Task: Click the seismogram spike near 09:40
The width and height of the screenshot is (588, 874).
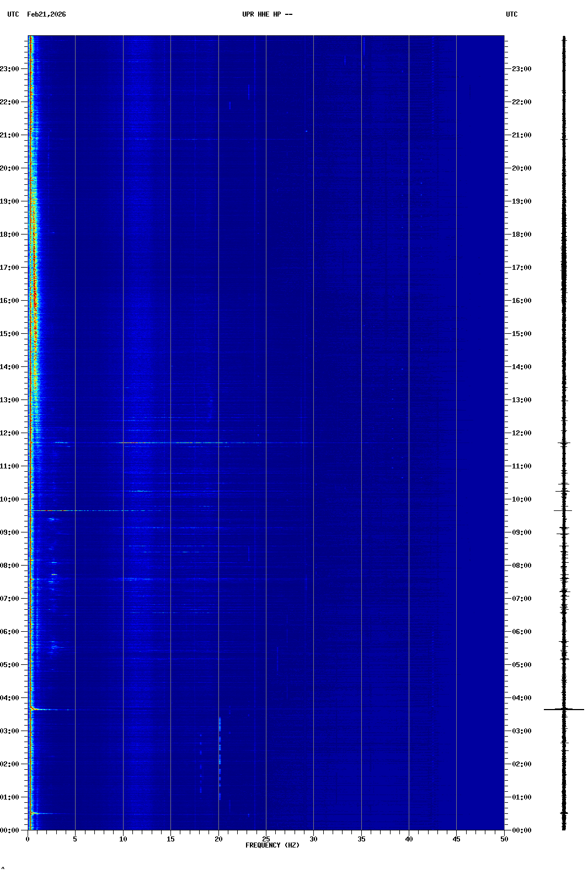Action: coord(563,510)
